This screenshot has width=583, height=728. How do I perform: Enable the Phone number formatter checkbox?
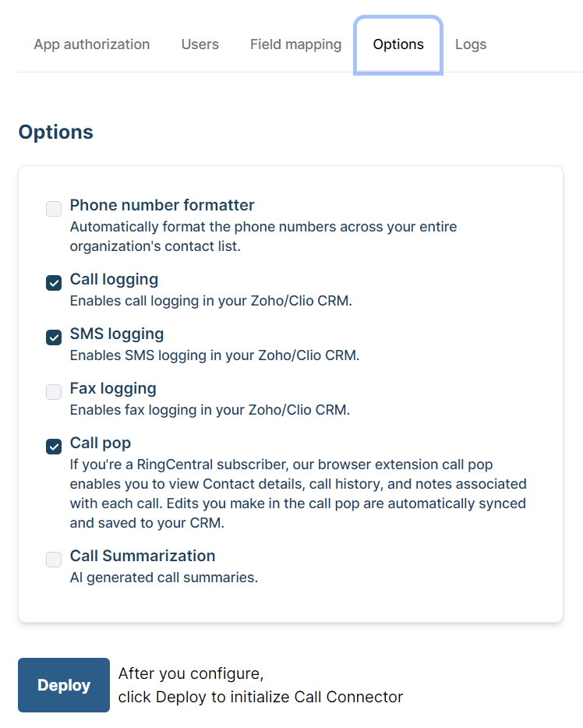[54, 209]
